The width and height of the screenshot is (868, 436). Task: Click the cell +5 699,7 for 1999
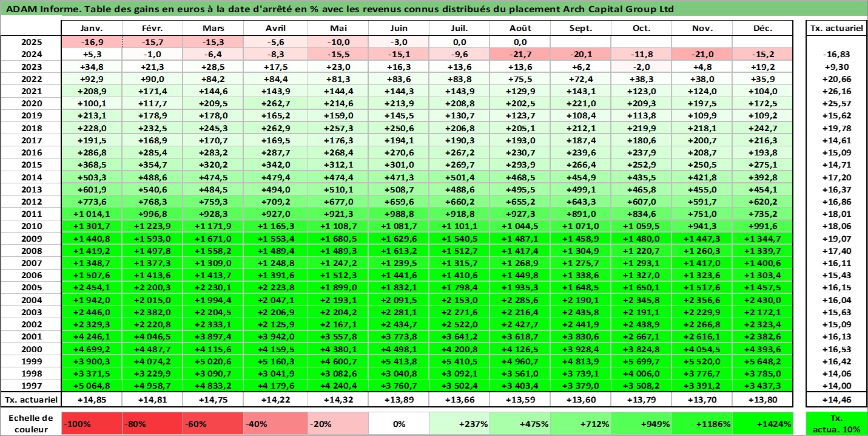(x=641, y=361)
